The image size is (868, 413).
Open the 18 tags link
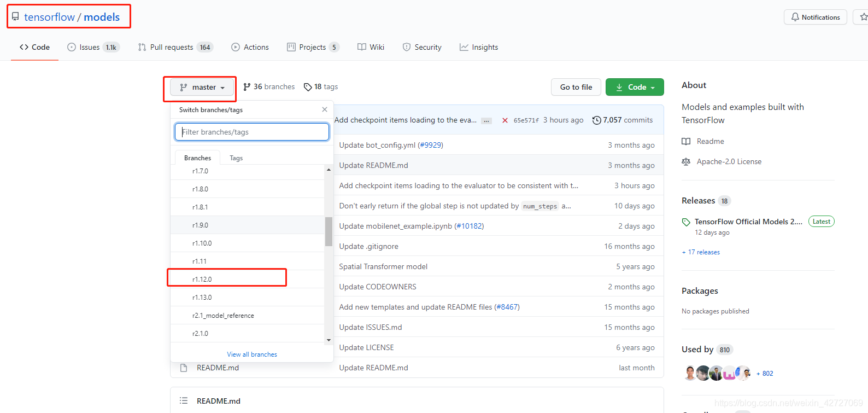(321, 87)
